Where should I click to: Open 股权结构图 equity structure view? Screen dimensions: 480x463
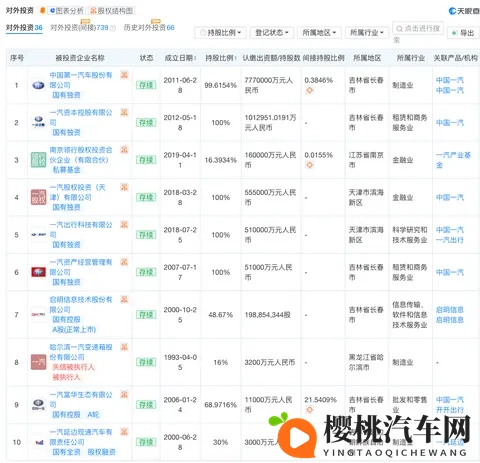click(112, 11)
